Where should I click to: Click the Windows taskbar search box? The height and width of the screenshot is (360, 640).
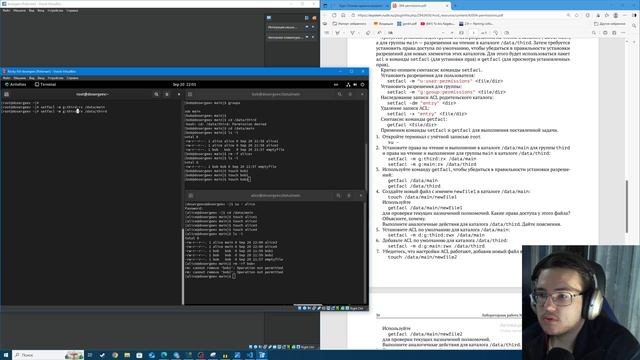48,355
